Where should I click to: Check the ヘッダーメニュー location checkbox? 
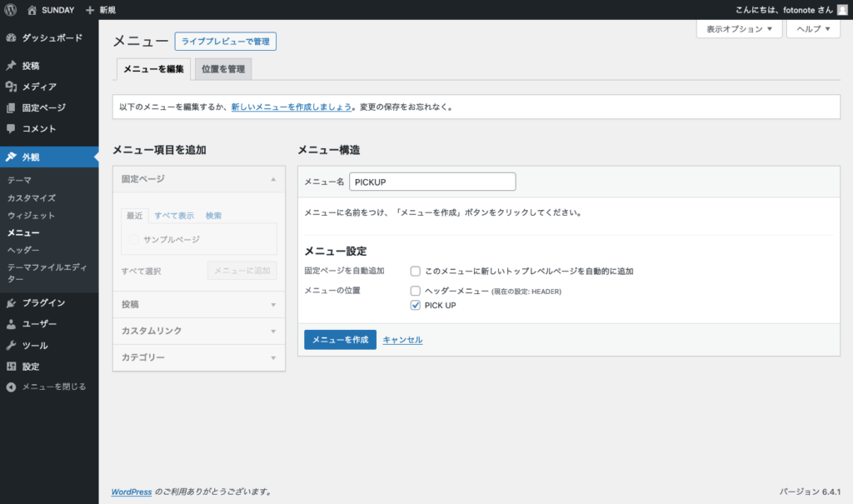pos(415,291)
